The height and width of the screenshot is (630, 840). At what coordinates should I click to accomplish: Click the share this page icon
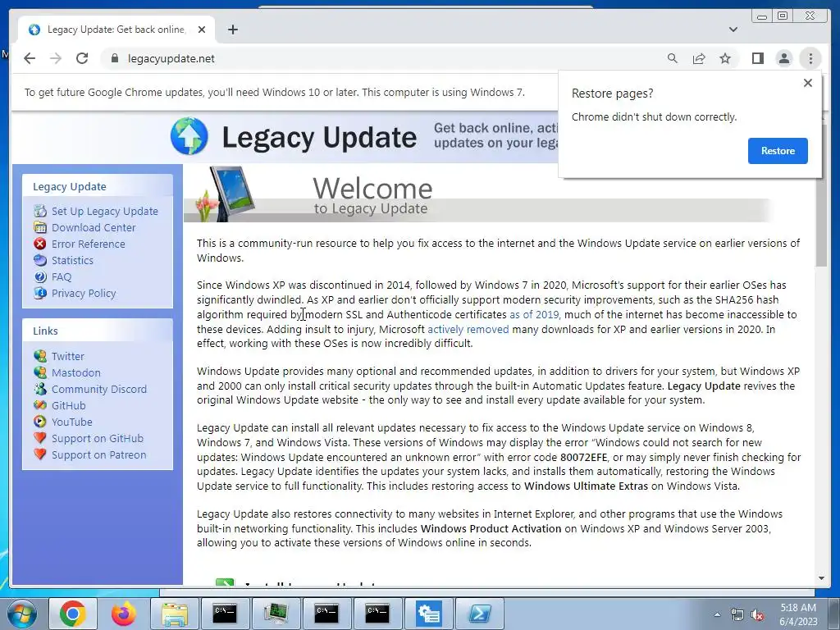[699, 58]
